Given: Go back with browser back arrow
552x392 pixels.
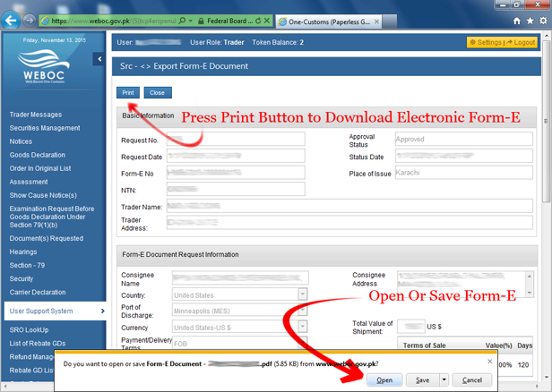Looking at the screenshot, I should (x=11, y=21).
